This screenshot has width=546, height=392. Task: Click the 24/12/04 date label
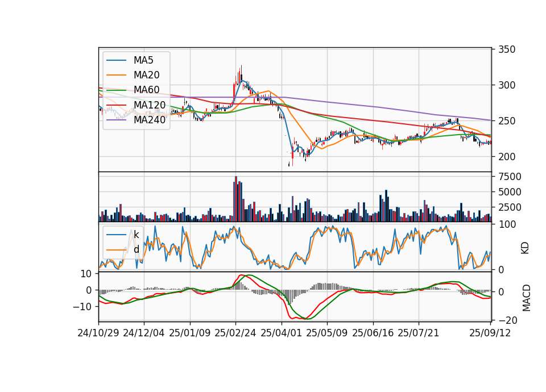click(x=144, y=333)
